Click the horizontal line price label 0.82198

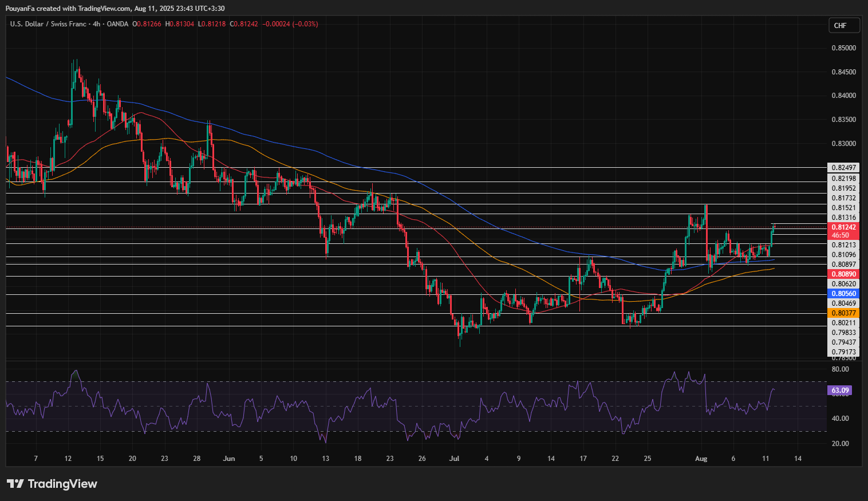843,179
